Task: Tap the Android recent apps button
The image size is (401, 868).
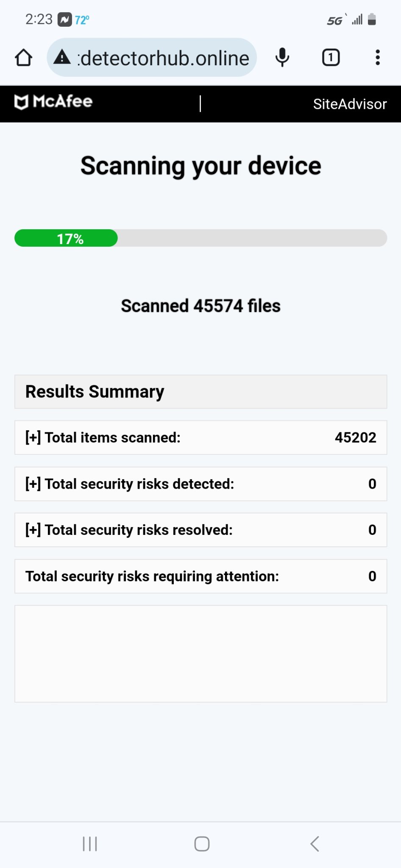Action: tap(90, 844)
